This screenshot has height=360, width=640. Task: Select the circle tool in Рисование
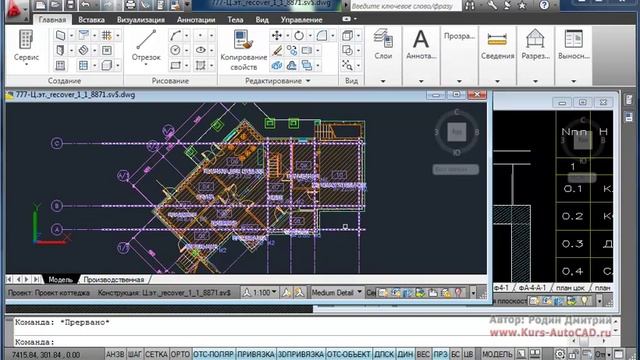(x=176, y=51)
